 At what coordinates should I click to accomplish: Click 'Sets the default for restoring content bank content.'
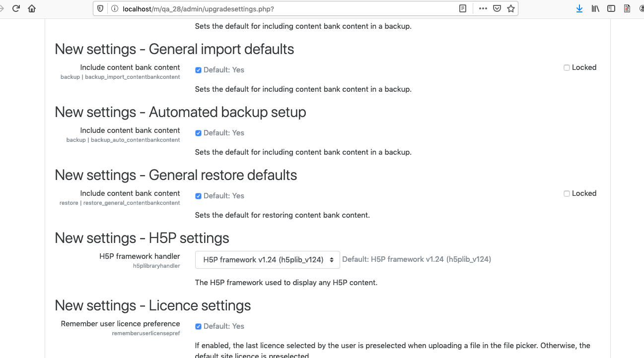[x=283, y=215]
